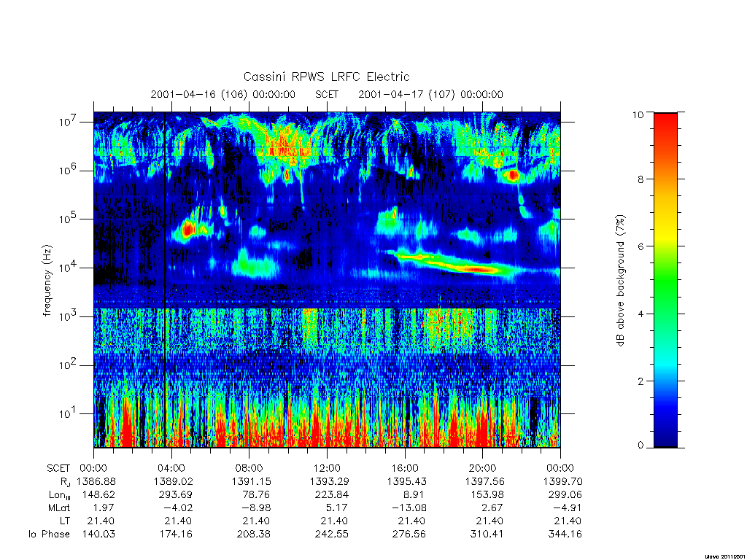Click the longitude value "153.98"
Screen dimensions: 747x560
pos(487,495)
